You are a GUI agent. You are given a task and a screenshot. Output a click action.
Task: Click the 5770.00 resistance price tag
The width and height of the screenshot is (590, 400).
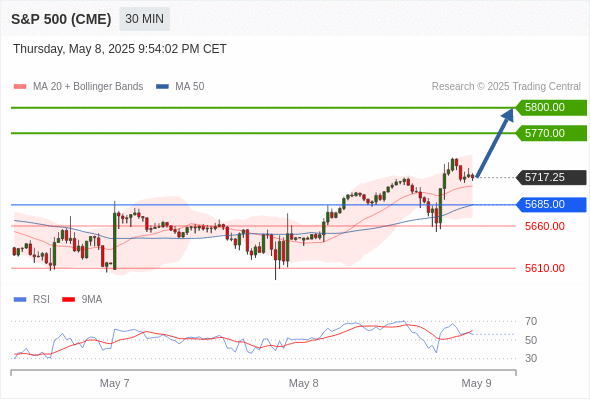(x=551, y=133)
